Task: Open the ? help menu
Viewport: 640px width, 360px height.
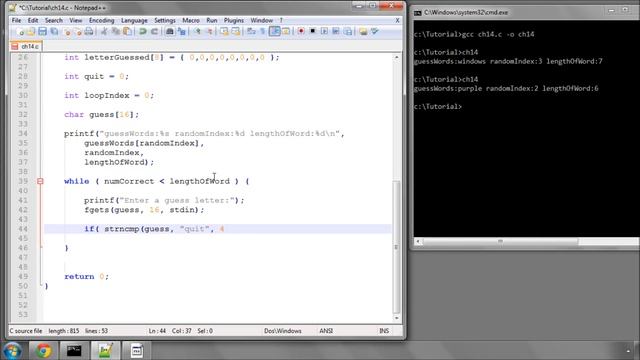Action: point(281,20)
